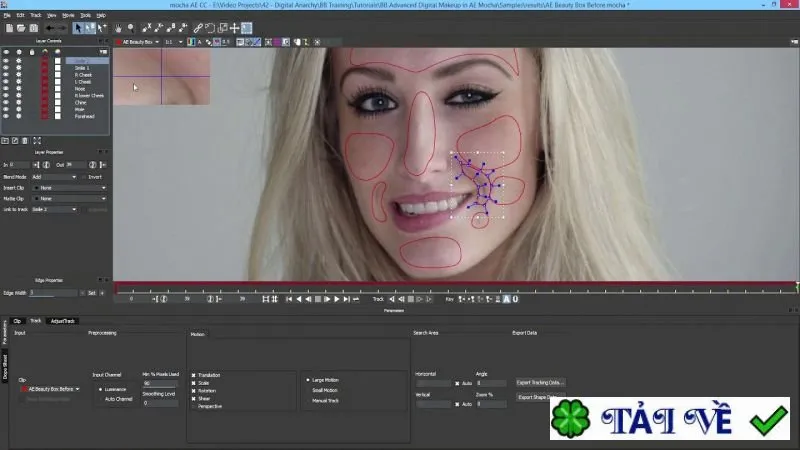
Task: Click the New Project file icon
Action: 9,28
